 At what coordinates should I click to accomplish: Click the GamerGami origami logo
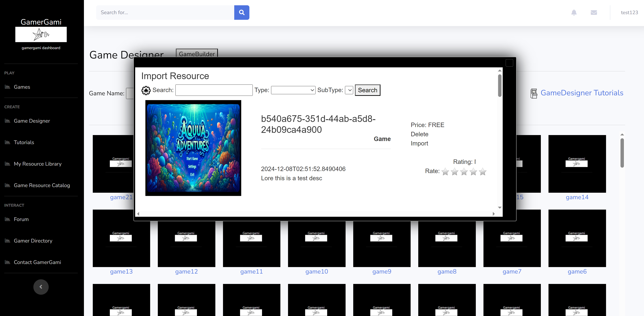(x=41, y=34)
